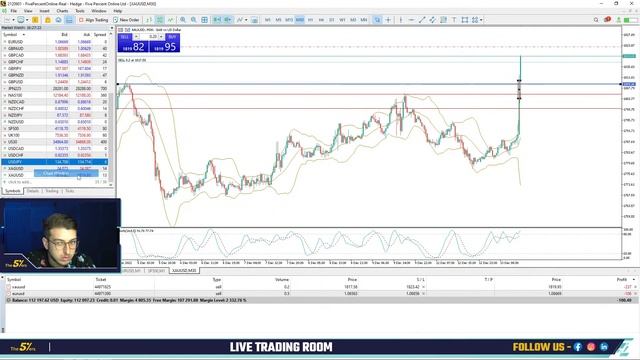Select the NAS100 row in Market Watch
This screenshot has height=360, width=640.
55,95
